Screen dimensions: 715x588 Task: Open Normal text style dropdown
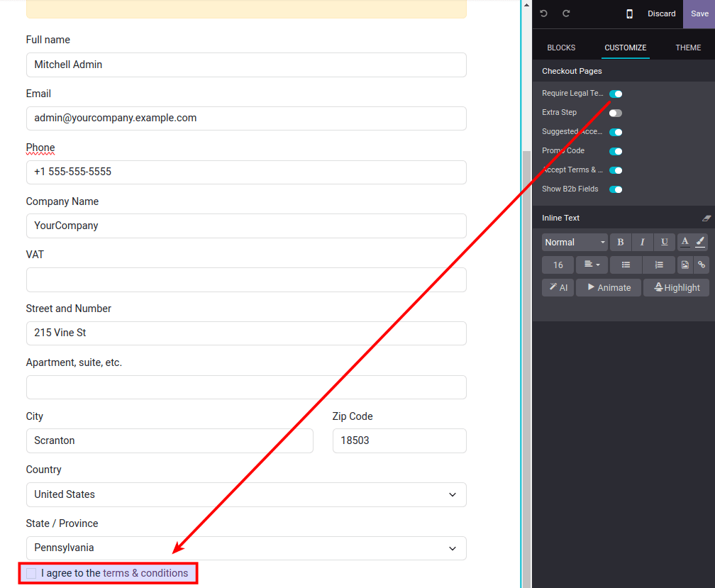click(x=575, y=242)
